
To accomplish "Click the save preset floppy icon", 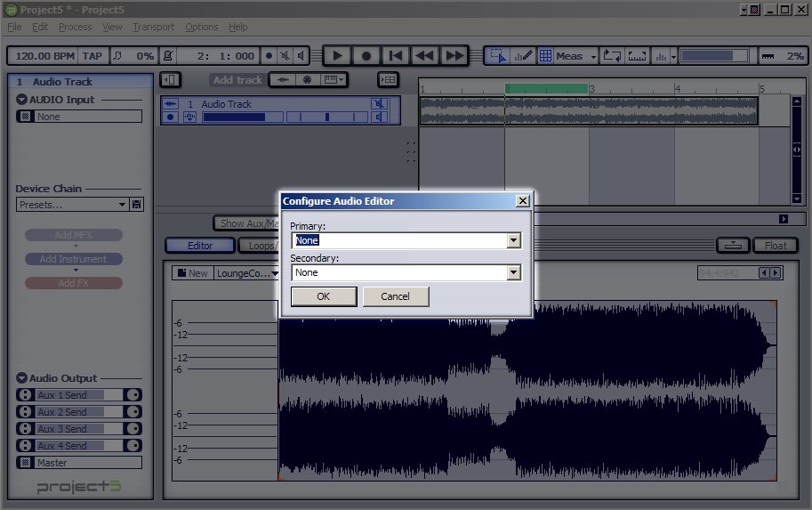I will pyautogui.click(x=137, y=205).
